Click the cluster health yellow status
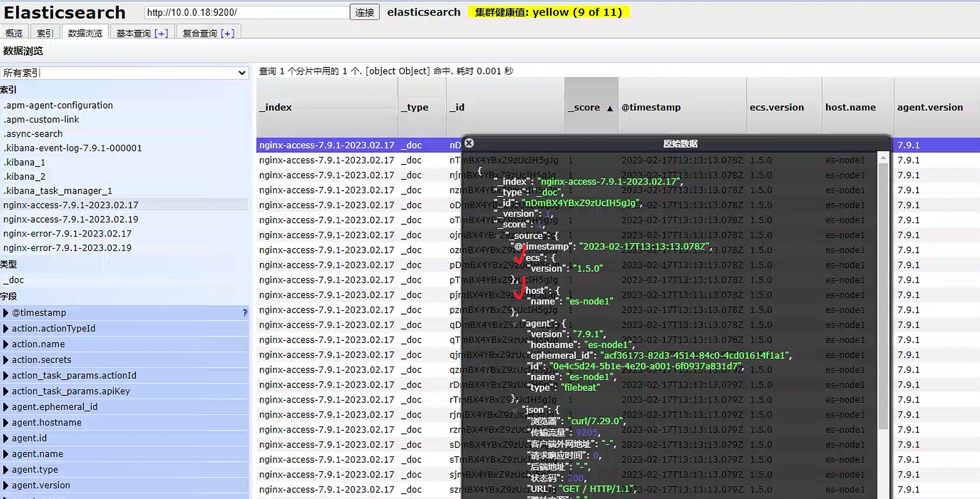This screenshot has height=499, width=980. pos(548,12)
